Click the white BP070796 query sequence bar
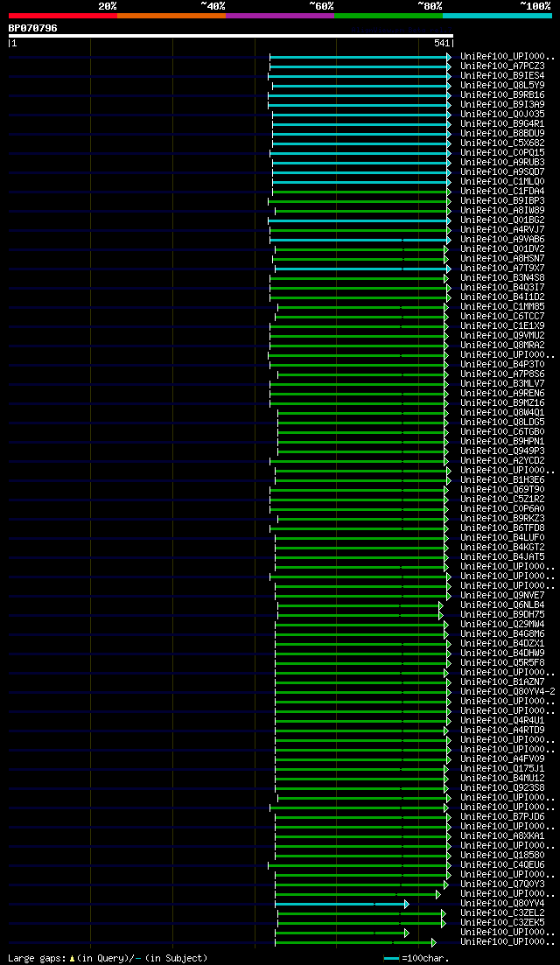Viewport: 560px width, 965px height. (231, 36)
